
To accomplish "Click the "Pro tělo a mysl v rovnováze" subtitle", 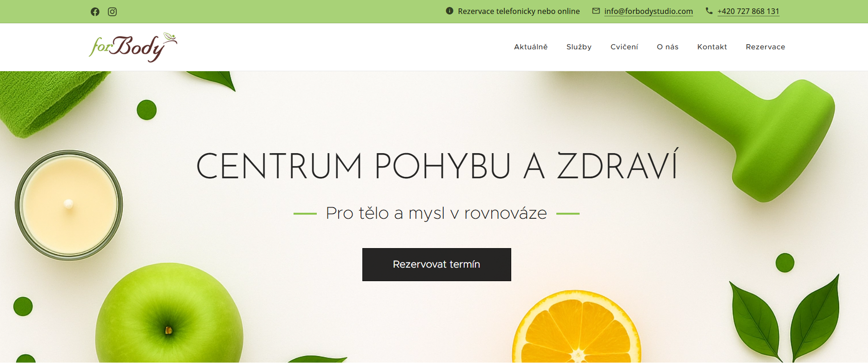I will coord(436,213).
